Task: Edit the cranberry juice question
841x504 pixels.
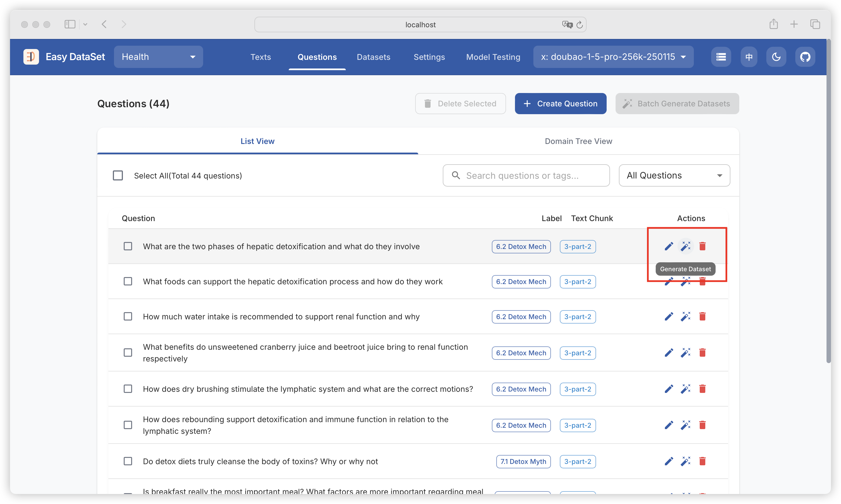Action: [669, 353]
